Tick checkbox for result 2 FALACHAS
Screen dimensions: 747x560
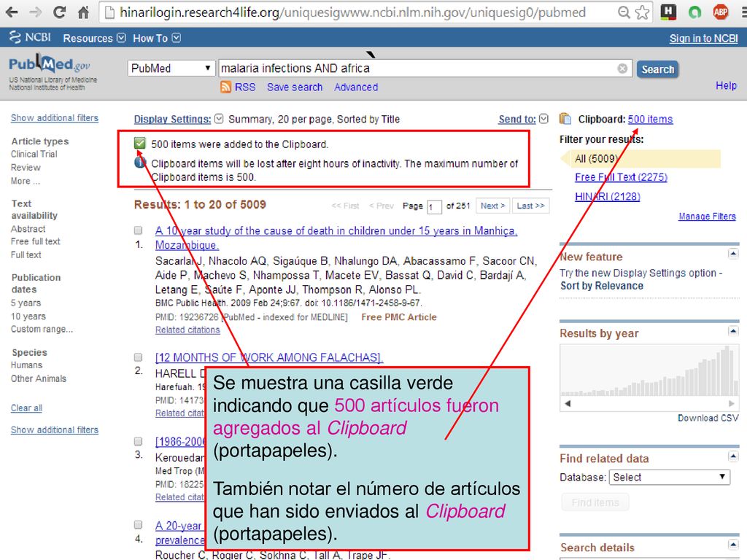coord(138,357)
